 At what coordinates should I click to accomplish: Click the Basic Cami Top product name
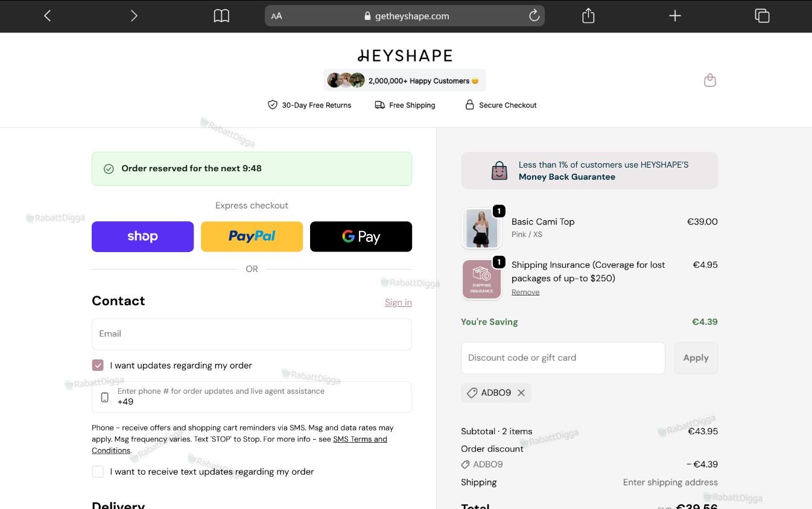pos(543,221)
